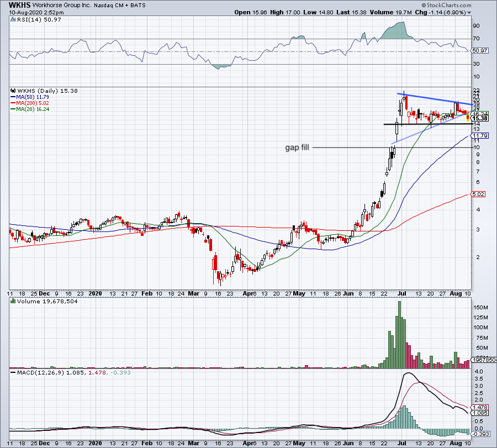Click the 75M label on volume axis
Image resolution: width=497 pixels, height=448 pixels.
(x=482, y=338)
